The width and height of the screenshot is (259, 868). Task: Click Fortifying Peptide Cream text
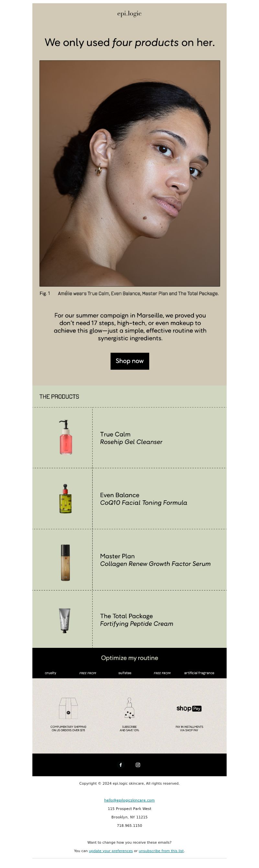137,624
